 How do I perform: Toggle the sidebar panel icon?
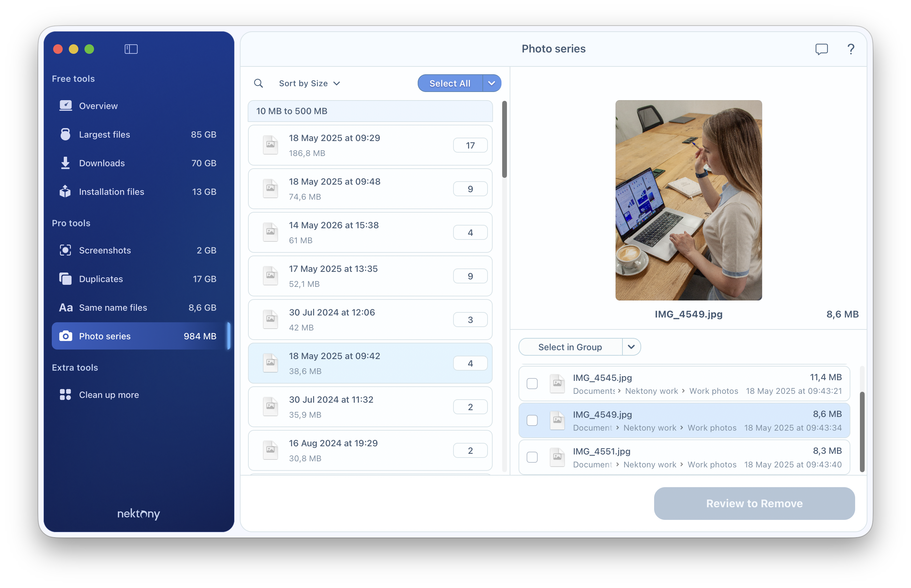[131, 49]
